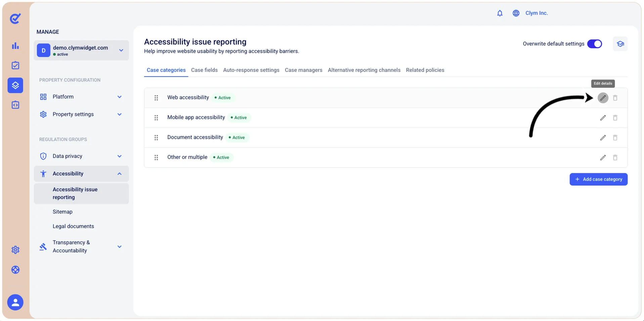Click the Add case category button

598,179
